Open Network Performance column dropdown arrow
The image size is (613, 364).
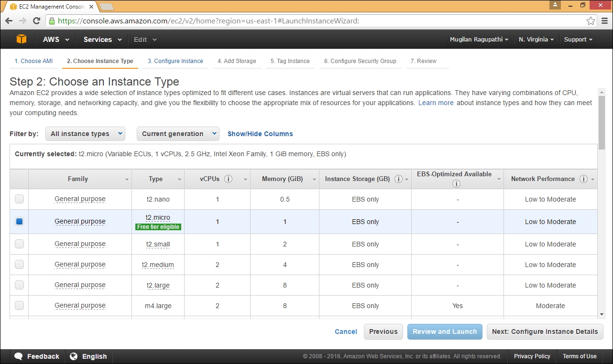tap(593, 180)
